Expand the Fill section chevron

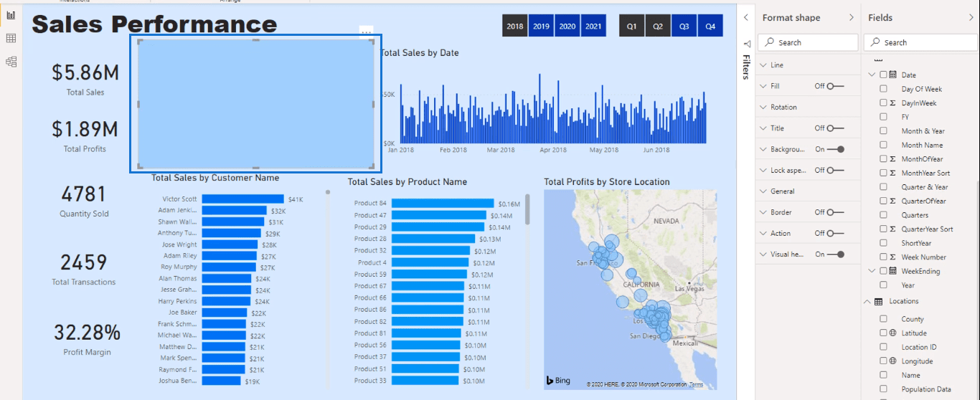[763, 86]
